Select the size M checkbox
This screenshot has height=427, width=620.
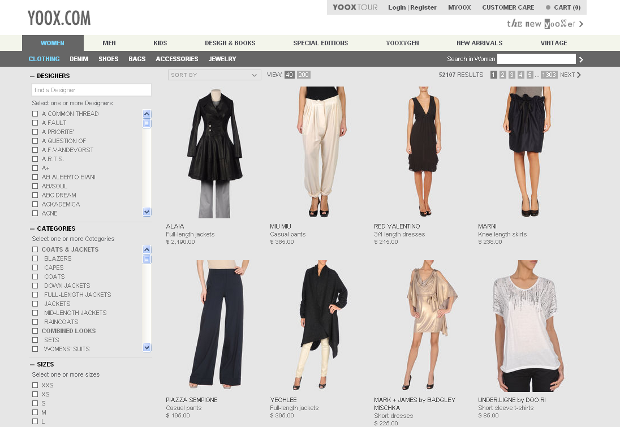(x=35, y=412)
